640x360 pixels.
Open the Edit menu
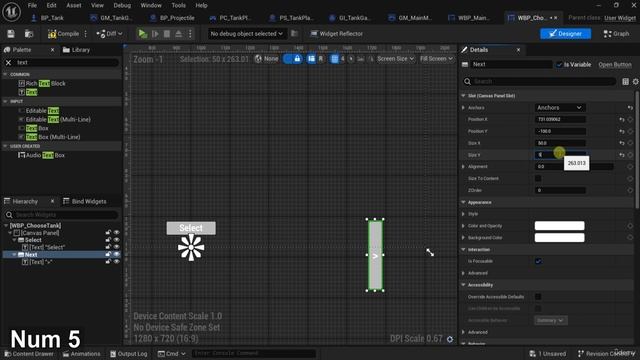click(51, 5)
